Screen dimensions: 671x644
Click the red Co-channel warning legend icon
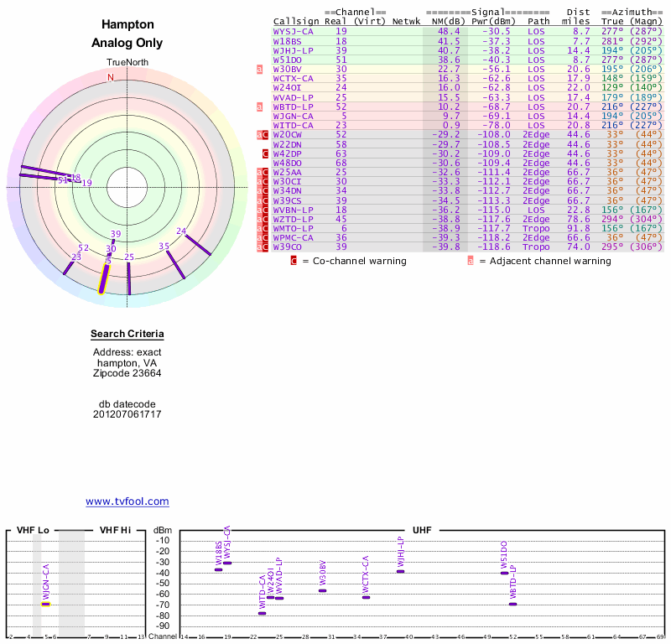pos(294,261)
